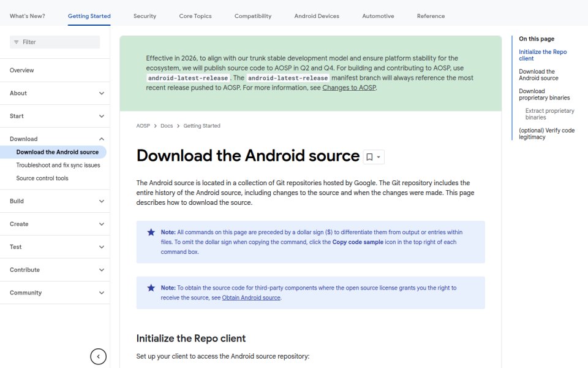This screenshot has height=368, width=588.
Task: Open the bookmark dropdown arrow next to title
Action: point(379,157)
